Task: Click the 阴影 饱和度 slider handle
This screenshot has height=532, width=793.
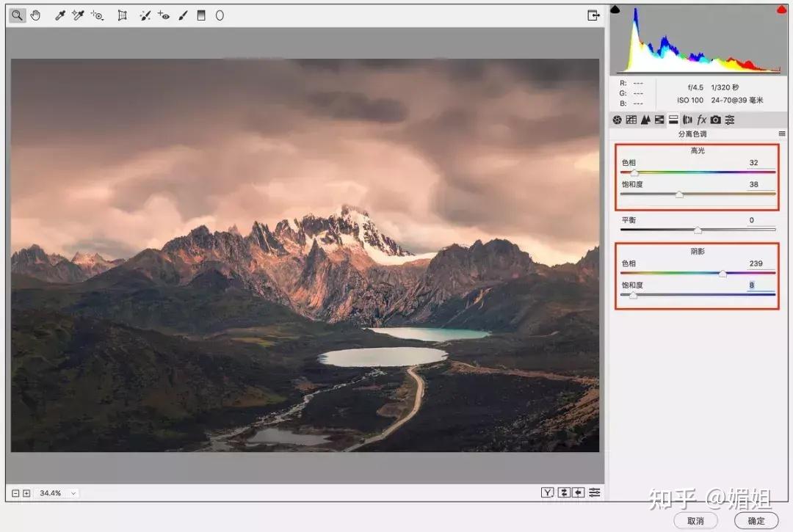Action: 633,296
